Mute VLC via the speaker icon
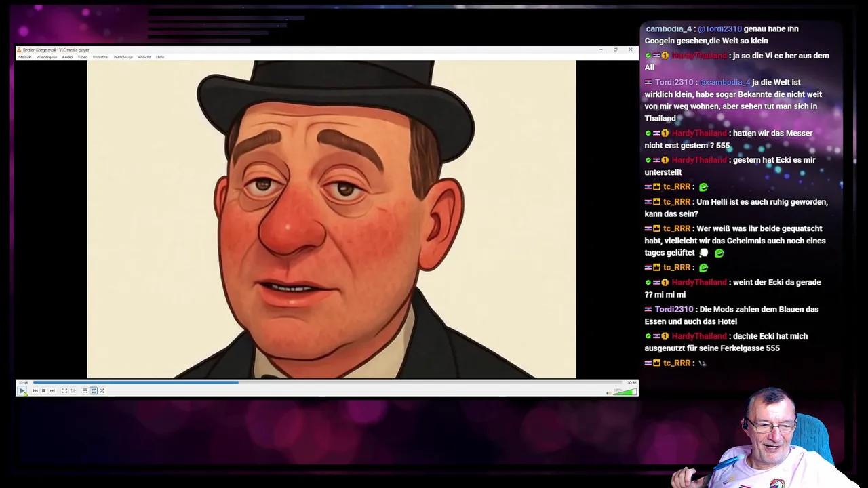Screen dimensions: 868x488 (608, 392)
